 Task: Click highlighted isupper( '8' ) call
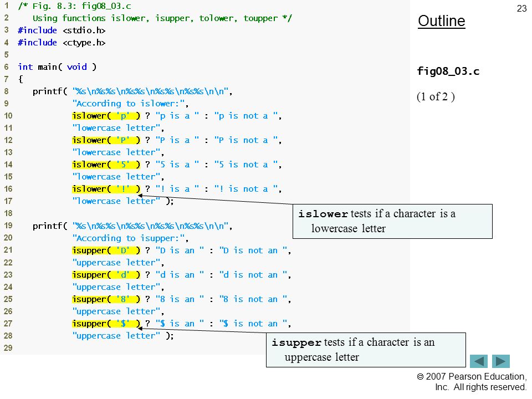tap(106, 299)
